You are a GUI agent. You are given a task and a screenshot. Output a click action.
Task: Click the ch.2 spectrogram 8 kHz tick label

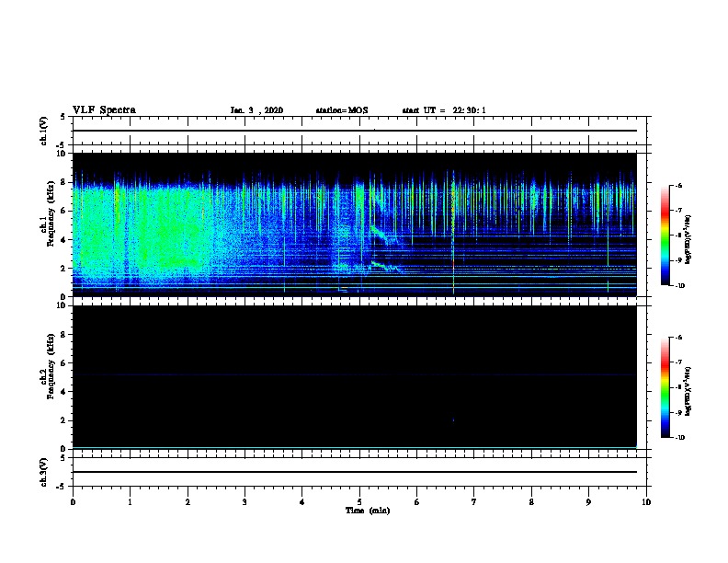(63, 335)
